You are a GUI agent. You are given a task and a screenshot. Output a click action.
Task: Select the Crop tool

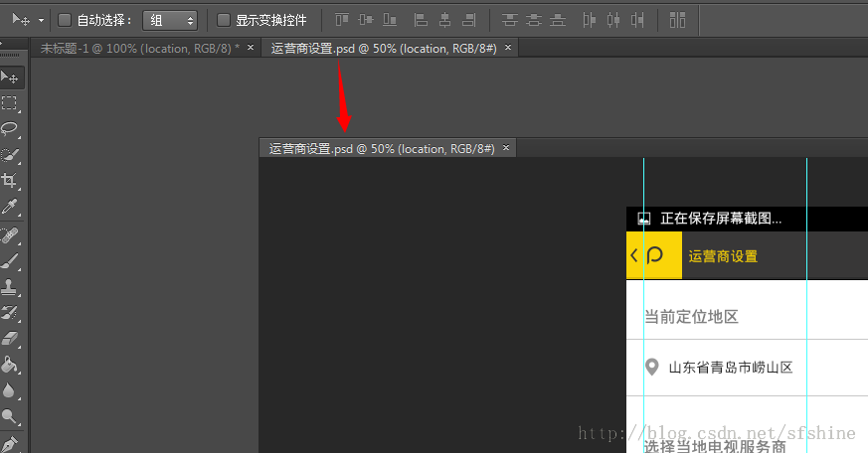(9, 181)
